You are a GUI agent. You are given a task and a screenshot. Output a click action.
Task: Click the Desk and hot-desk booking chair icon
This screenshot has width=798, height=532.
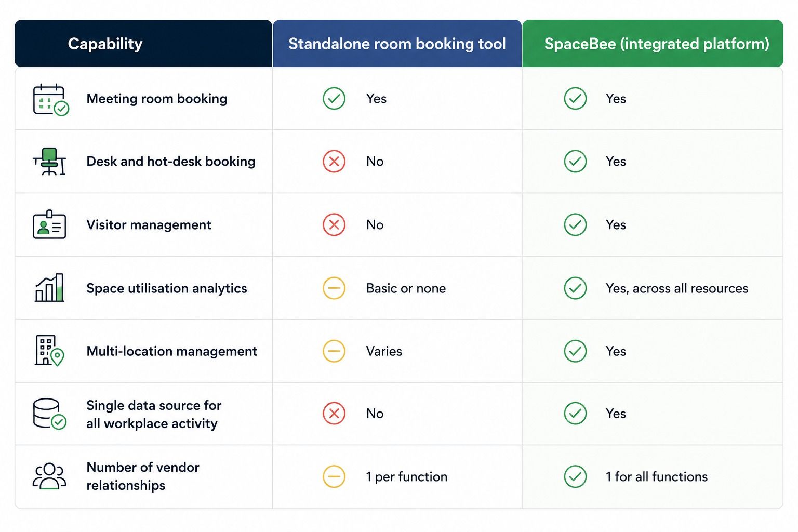pyautogui.click(x=49, y=162)
